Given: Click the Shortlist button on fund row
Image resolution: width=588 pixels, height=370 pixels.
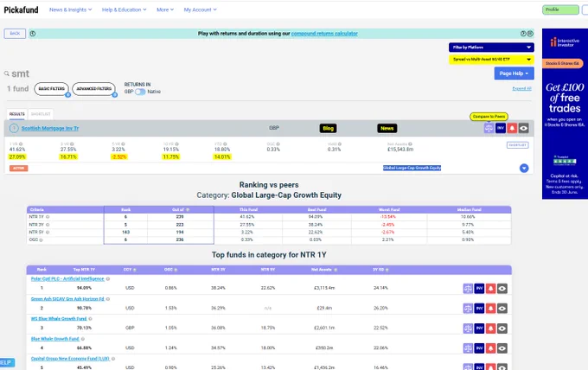Looking at the screenshot, I should tap(517, 145).
